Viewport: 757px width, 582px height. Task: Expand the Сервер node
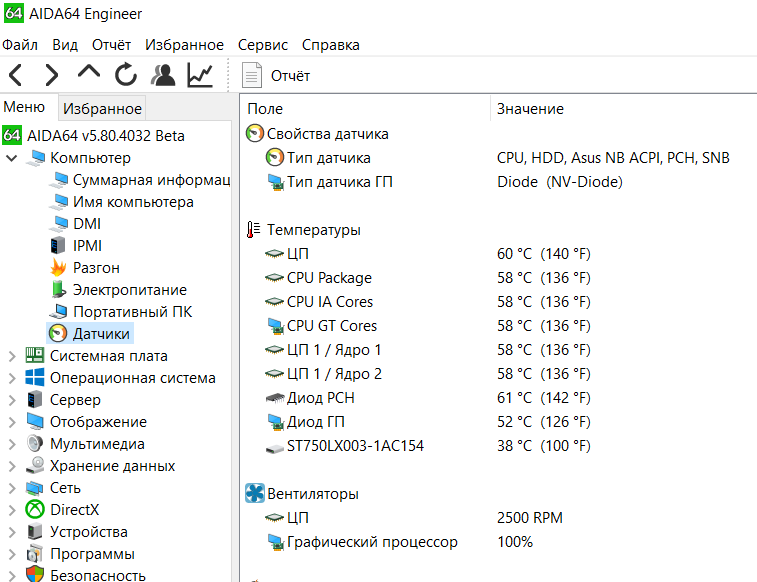click(12, 400)
